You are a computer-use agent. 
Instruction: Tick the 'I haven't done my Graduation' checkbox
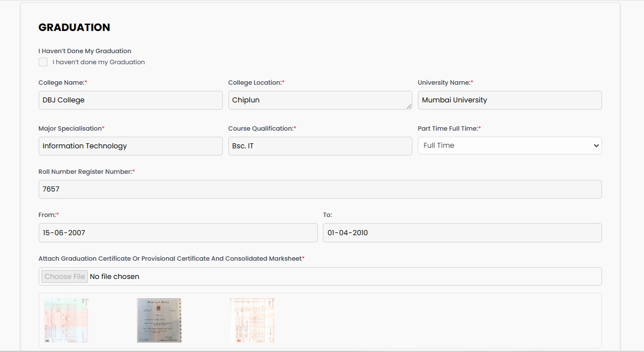(x=43, y=62)
